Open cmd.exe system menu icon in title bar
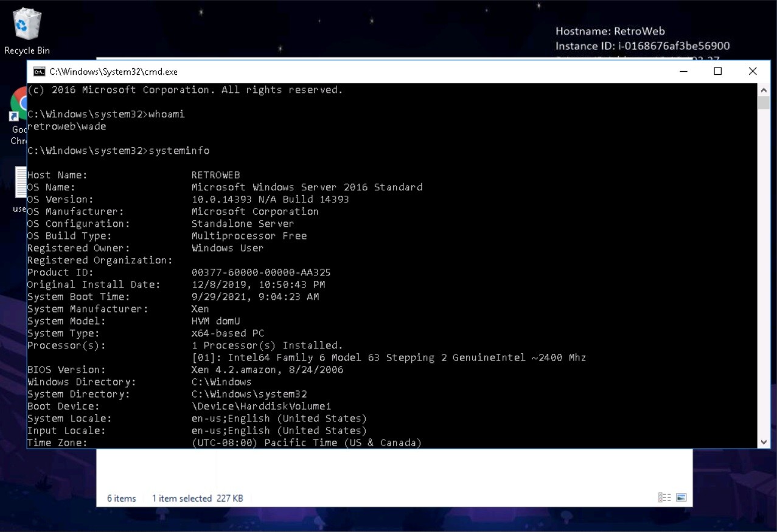 click(39, 72)
